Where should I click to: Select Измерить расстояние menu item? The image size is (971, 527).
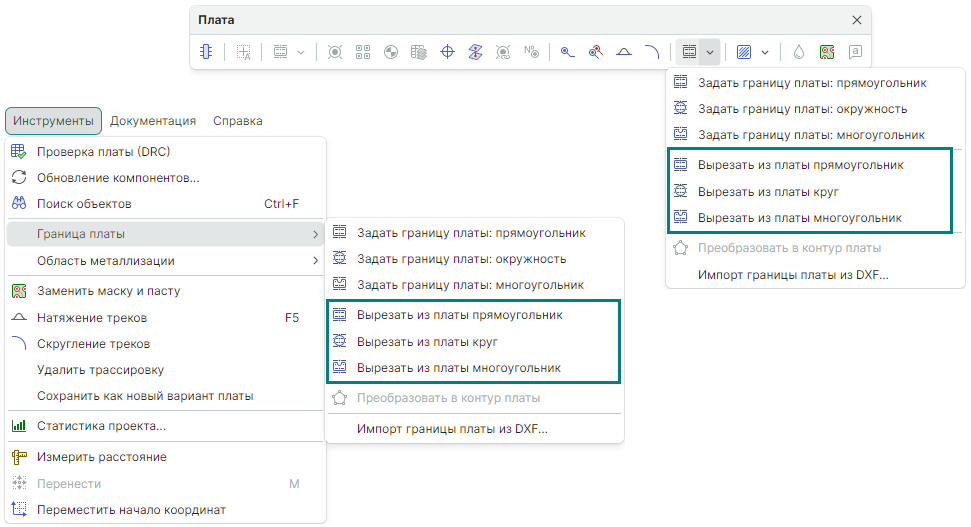pos(101,457)
